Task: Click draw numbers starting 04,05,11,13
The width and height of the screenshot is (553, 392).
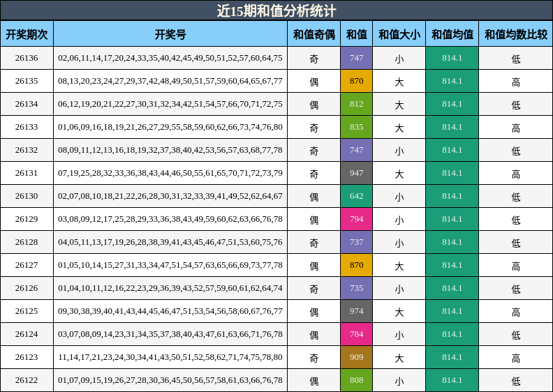Action: coord(170,242)
